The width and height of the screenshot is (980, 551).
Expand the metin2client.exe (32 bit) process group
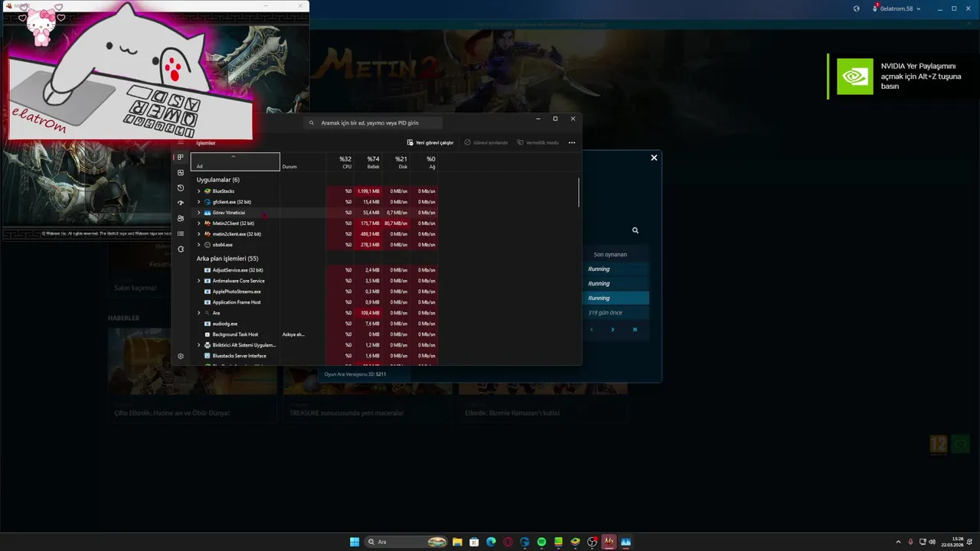[198, 233]
